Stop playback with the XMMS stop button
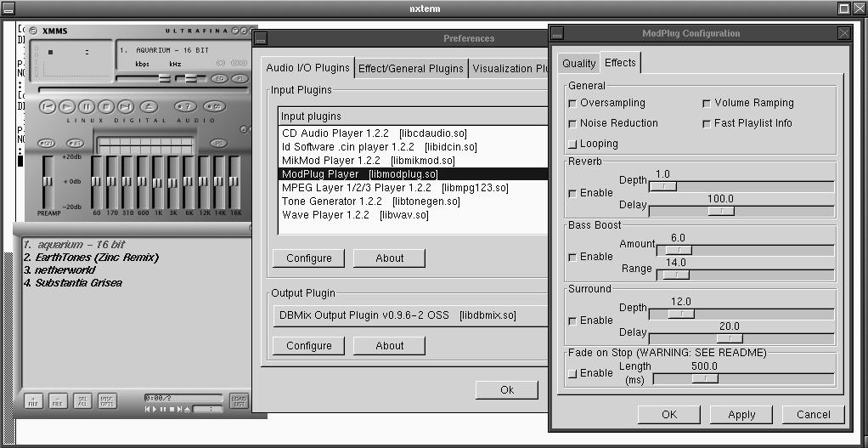 click(x=106, y=106)
